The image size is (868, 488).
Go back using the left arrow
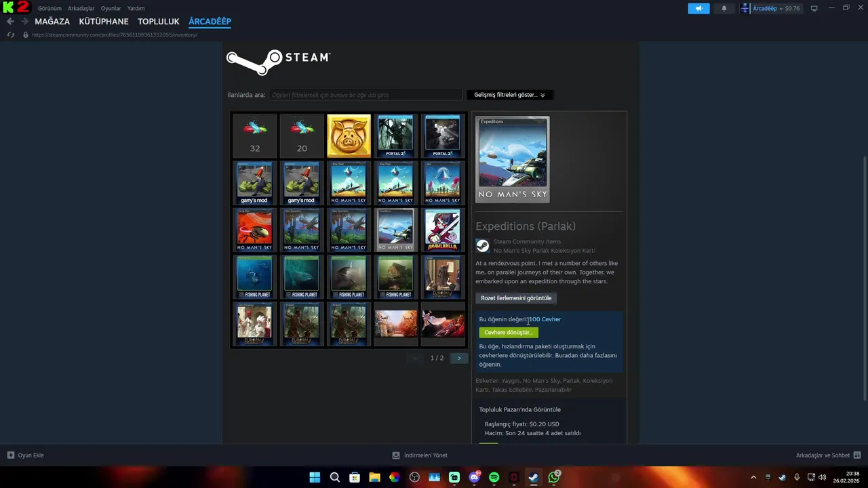coord(10,22)
